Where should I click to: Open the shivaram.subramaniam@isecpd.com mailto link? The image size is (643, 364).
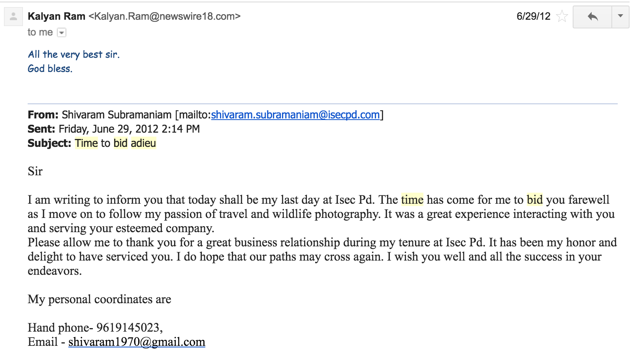[295, 115]
